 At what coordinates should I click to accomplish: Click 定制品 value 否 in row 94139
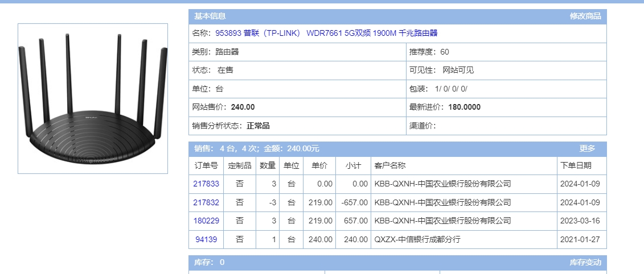(x=240, y=239)
